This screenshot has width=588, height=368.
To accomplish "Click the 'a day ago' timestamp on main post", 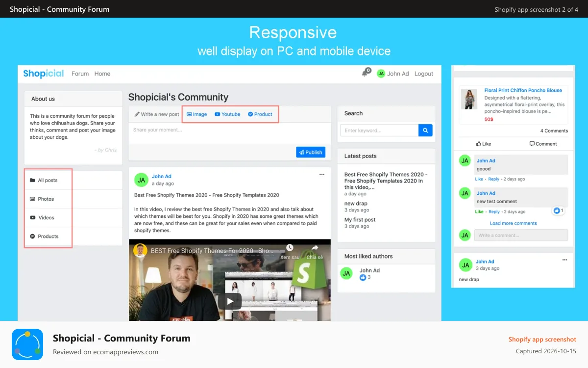I will coord(163,184).
